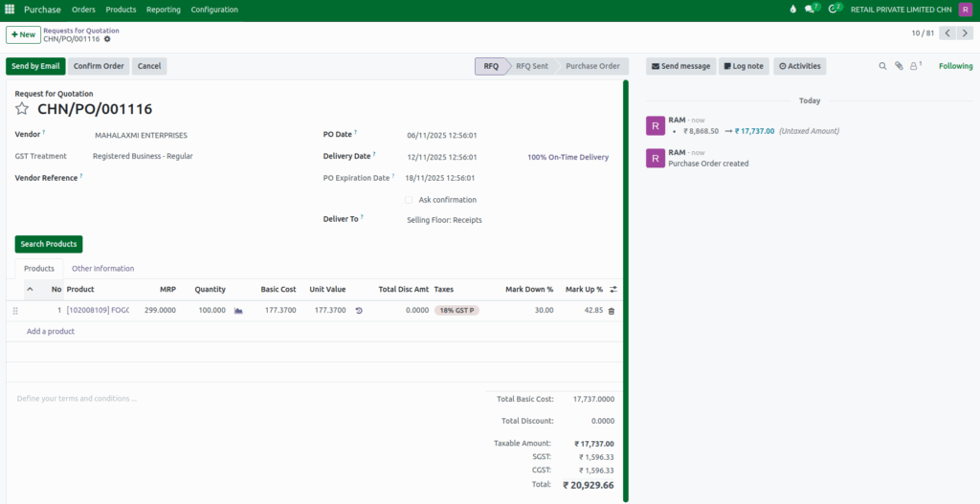This screenshot has height=504, width=980.
Task: Click the attachment paperclip icon
Action: click(899, 66)
